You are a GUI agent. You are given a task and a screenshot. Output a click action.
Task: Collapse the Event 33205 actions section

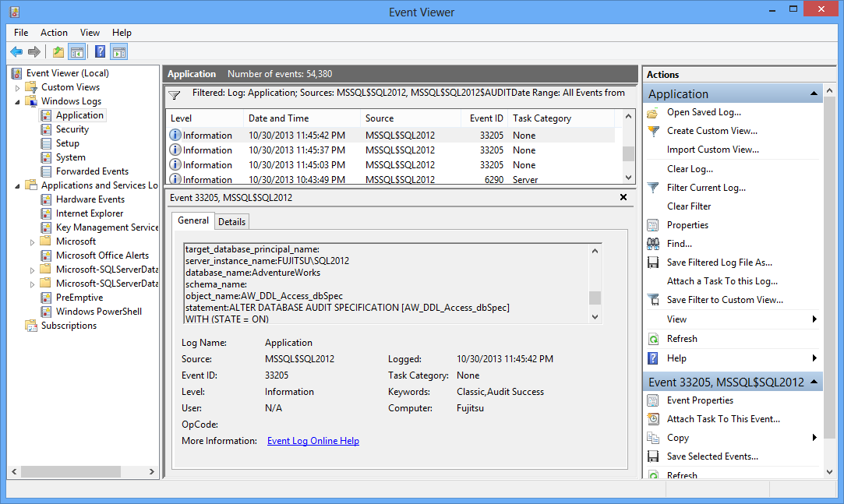click(814, 382)
